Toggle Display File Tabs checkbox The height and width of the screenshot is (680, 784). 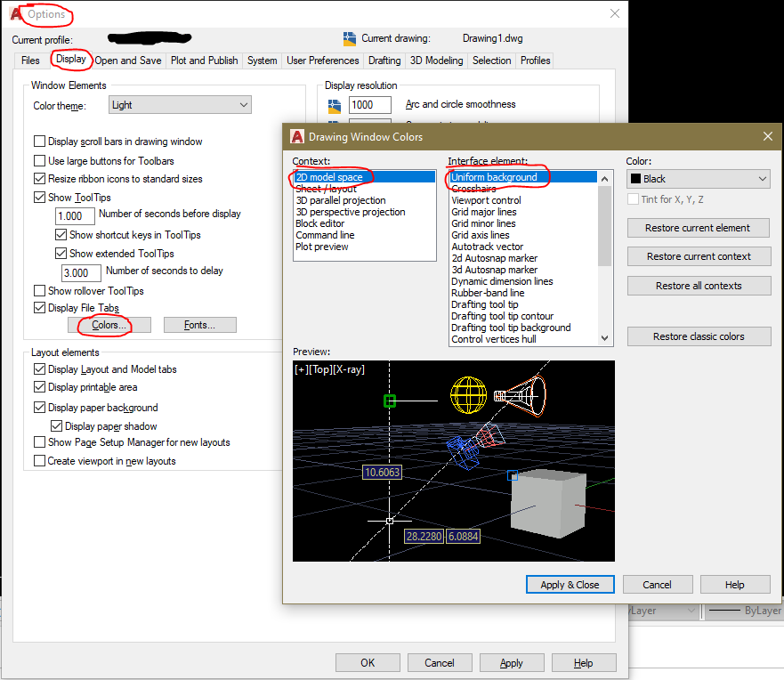click(39, 308)
